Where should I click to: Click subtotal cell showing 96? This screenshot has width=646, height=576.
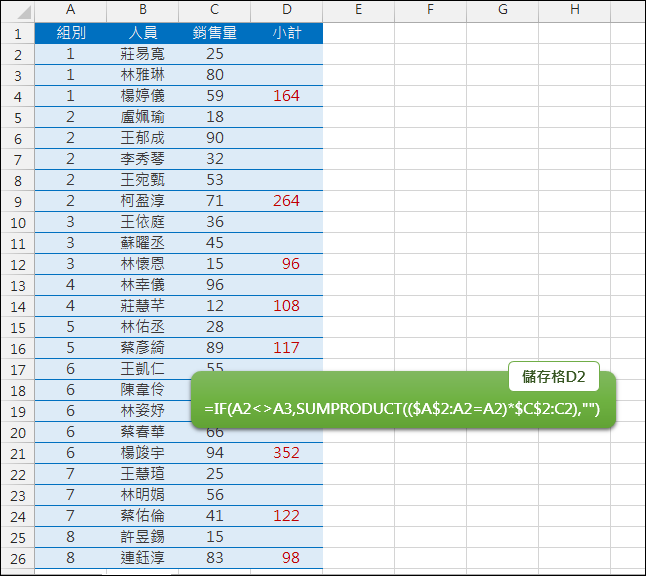click(x=287, y=264)
